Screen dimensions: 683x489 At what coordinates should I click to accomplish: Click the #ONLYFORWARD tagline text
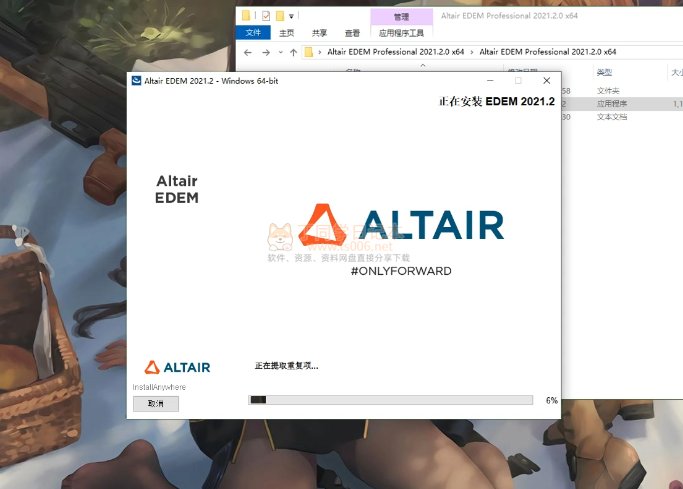(x=401, y=271)
